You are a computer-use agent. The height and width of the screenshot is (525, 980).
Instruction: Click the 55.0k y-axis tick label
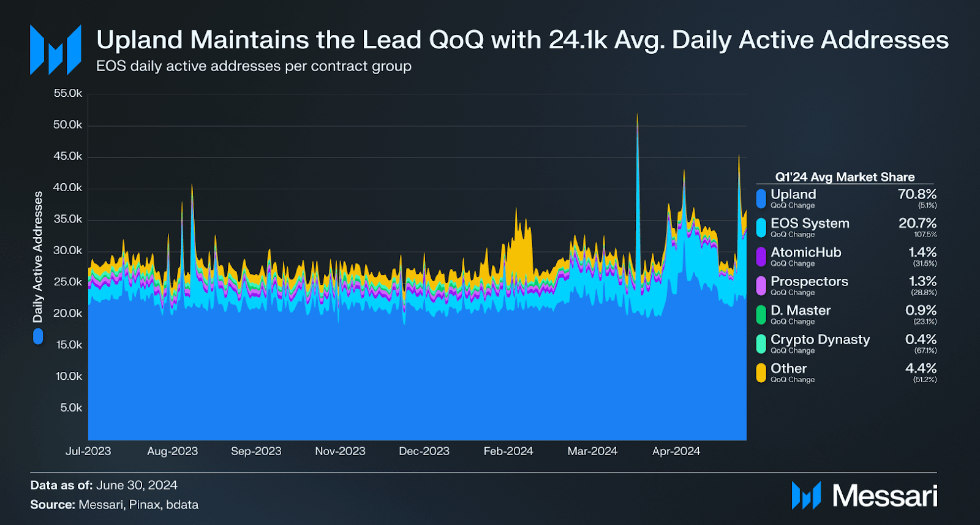(x=67, y=93)
